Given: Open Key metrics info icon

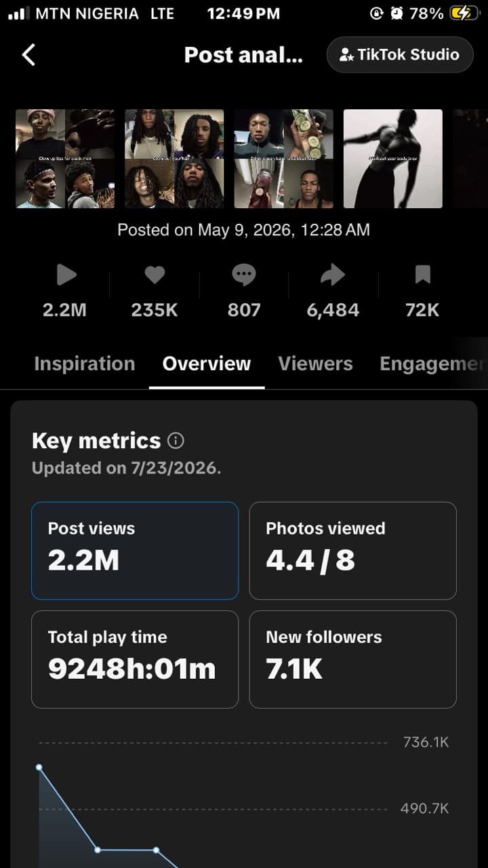Looking at the screenshot, I should click(176, 441).
